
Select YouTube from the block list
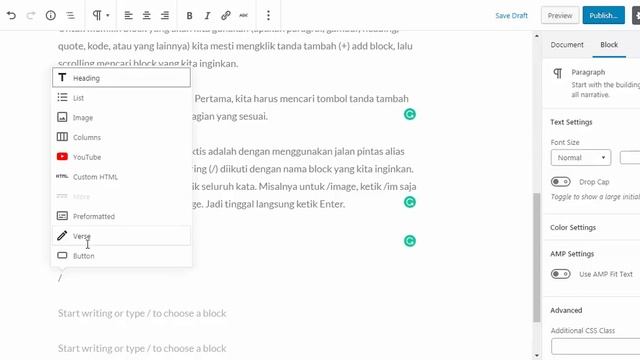pos(121,157)
